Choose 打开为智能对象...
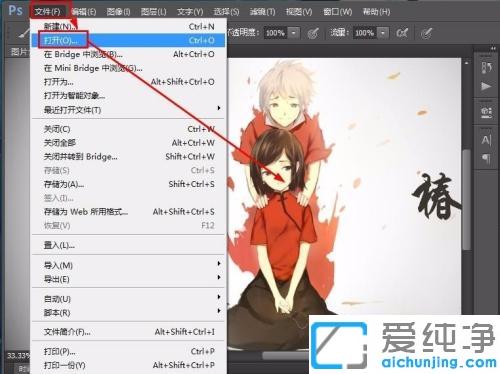This screenshot has width=500, height=374. click(129, 96)
